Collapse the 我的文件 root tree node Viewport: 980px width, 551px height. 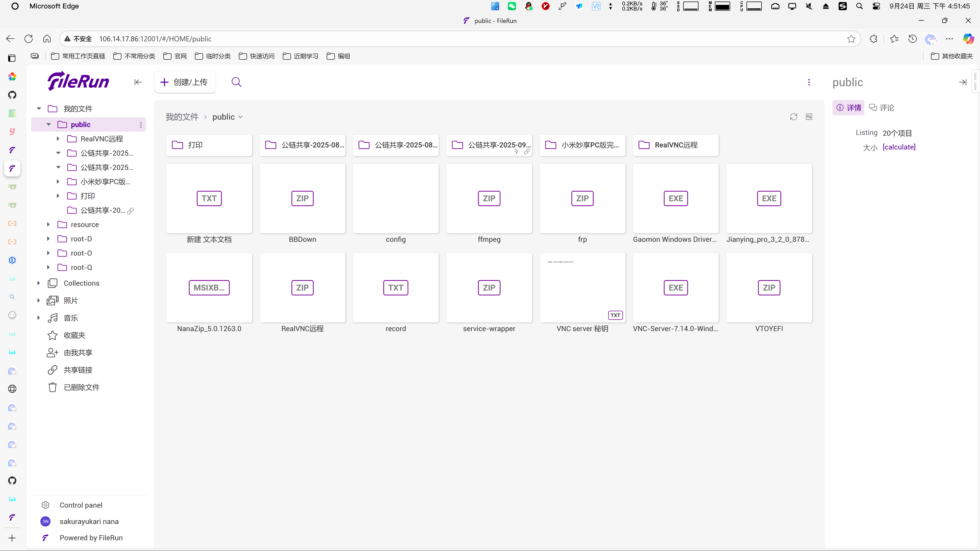(39, 109)
